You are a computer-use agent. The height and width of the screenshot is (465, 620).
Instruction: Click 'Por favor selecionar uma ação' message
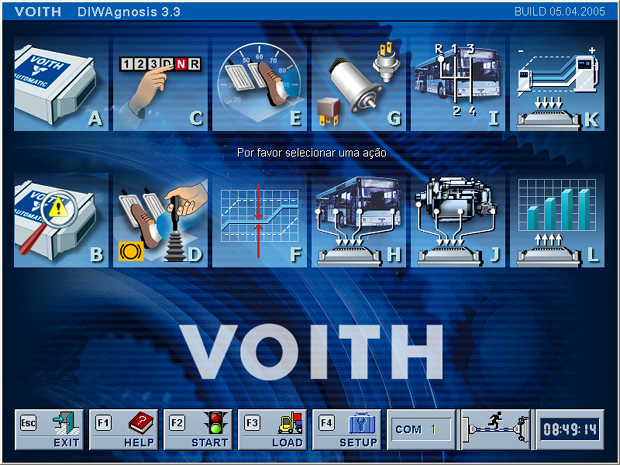[x=312, y=153]
